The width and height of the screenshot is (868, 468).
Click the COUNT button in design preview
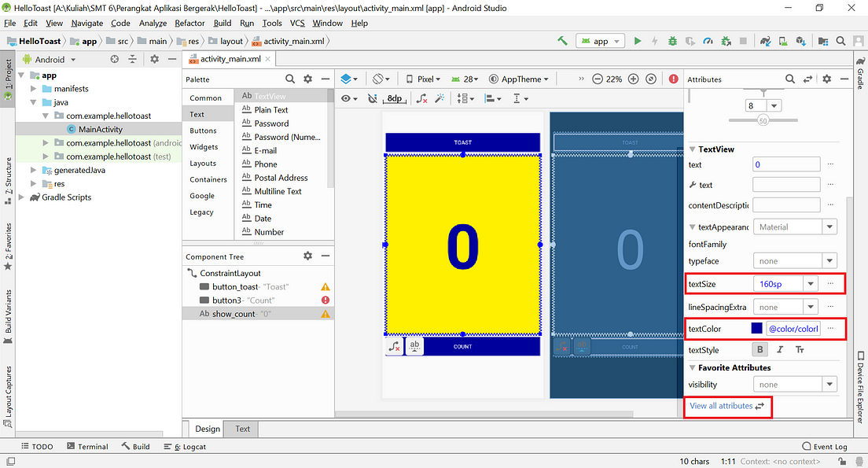click(x=462, y=346)
